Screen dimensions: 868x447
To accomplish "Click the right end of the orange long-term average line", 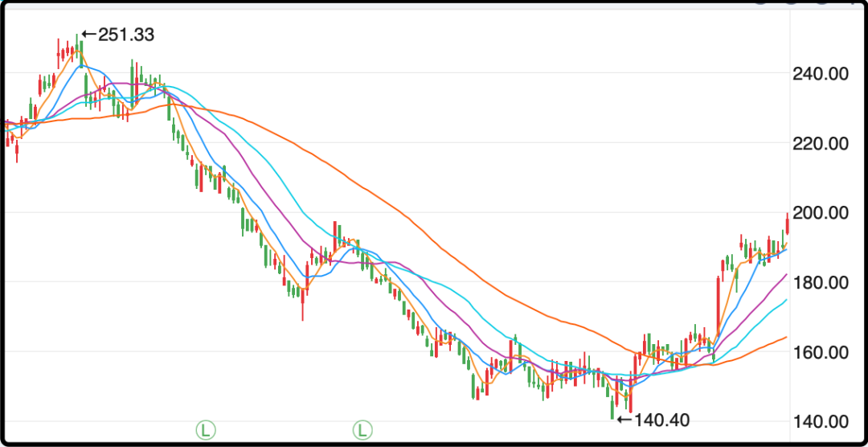I will click(784, 337).
